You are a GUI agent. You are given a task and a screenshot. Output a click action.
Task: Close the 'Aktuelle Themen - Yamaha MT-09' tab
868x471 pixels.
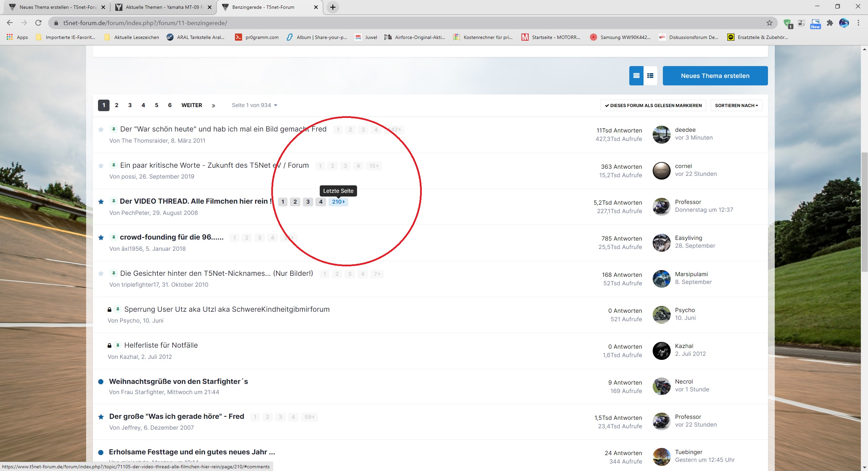[210, 7]
